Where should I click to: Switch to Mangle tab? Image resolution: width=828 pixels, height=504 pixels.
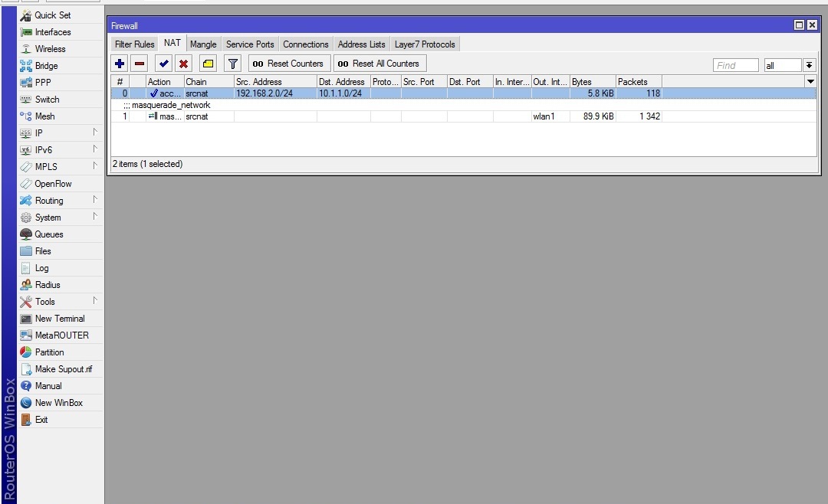coord(203,44)
